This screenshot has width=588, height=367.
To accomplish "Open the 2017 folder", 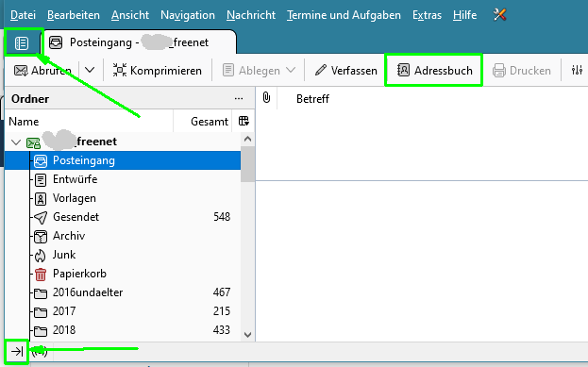I will [x=123, y=311].
